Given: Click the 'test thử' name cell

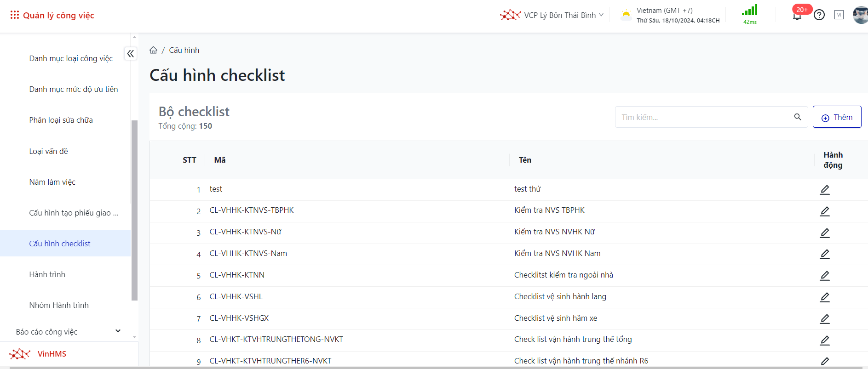Looking at the screenshot, I should [528, 189].
